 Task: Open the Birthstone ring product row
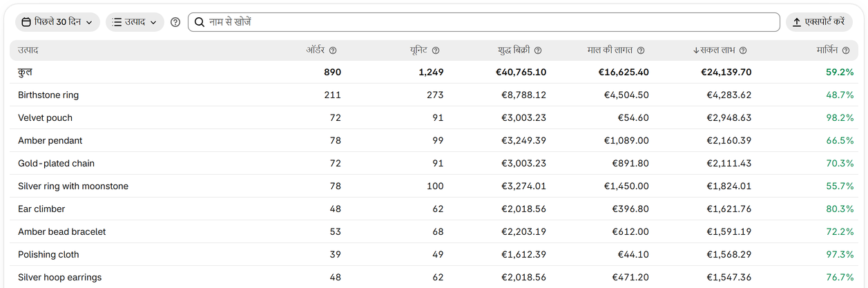[x=434, y=95]
